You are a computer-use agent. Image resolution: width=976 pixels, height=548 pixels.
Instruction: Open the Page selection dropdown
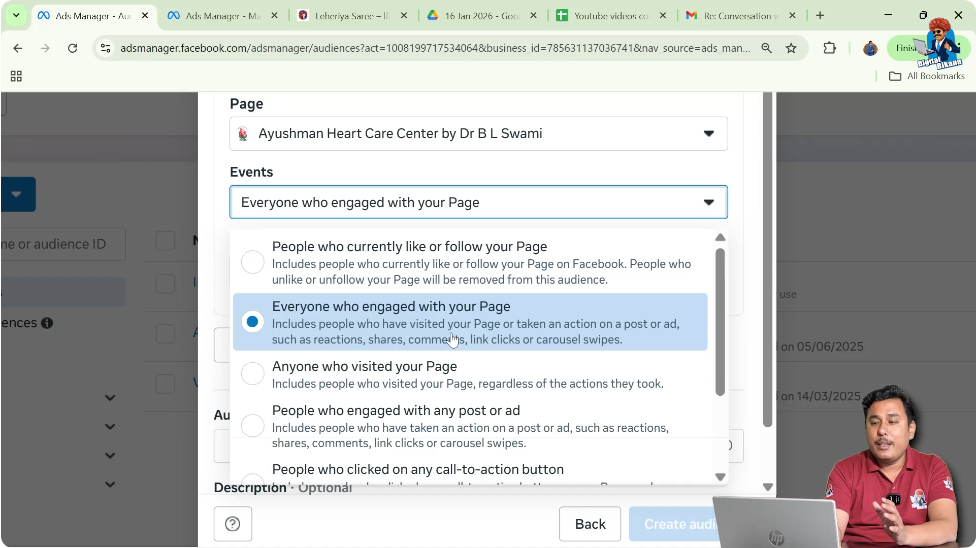coord(478,133)
